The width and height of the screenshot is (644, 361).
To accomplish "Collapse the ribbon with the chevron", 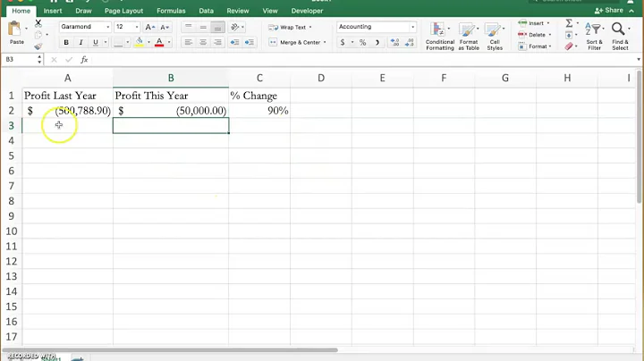I will pyautogui.click(x=631, y=11).
